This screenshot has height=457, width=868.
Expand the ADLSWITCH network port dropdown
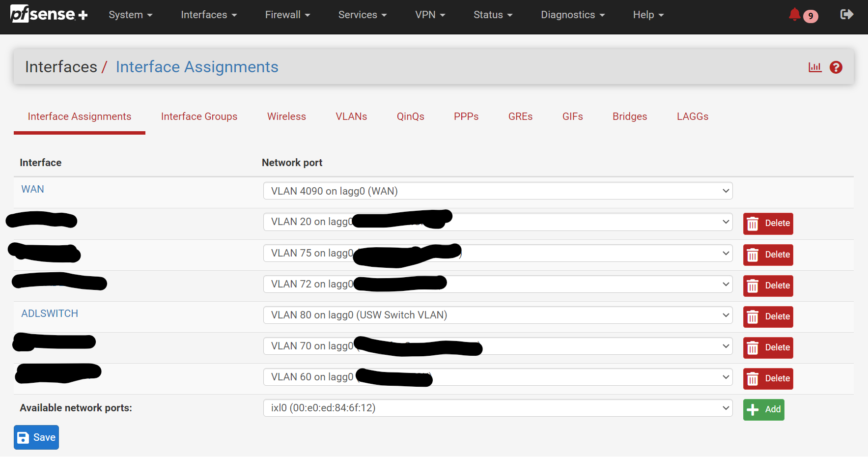pyautogui.click(x=498, y=315)
